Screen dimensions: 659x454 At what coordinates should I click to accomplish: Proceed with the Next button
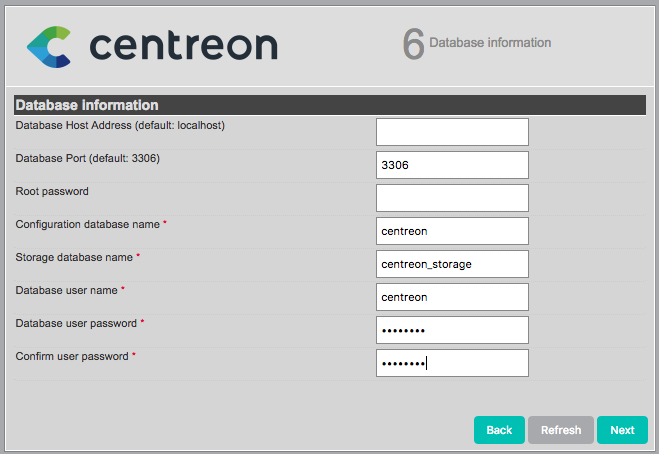pos(622,430)
